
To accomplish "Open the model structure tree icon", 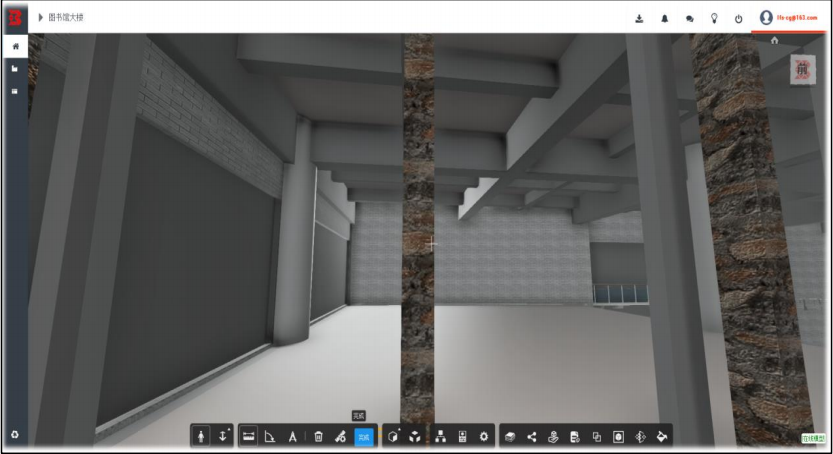I will 440,436.
